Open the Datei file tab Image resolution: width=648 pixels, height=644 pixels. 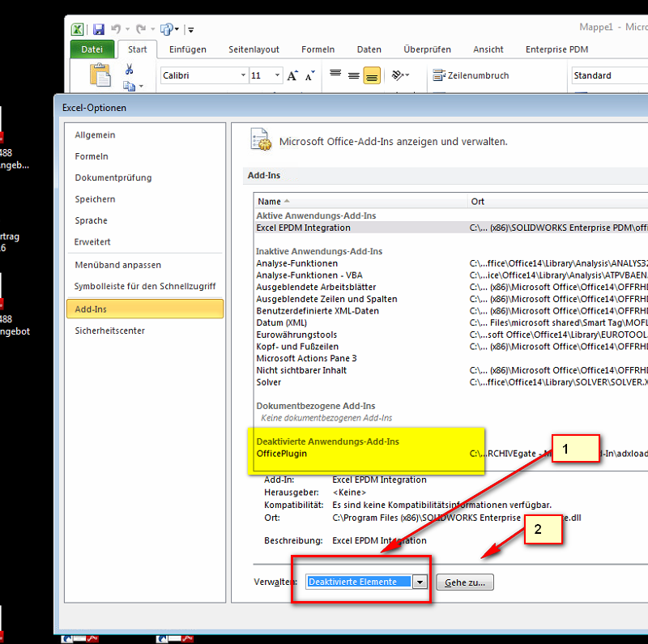(x=92, y=49)
